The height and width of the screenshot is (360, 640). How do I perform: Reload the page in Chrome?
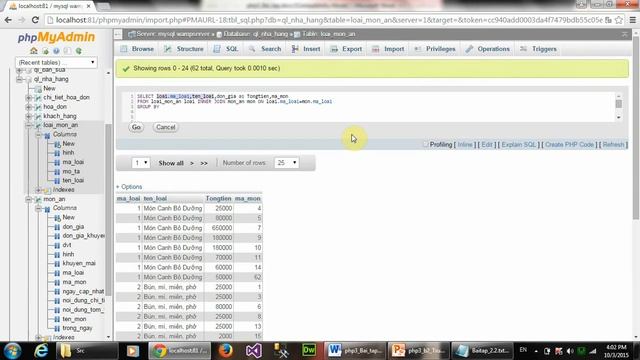point(35,20)
